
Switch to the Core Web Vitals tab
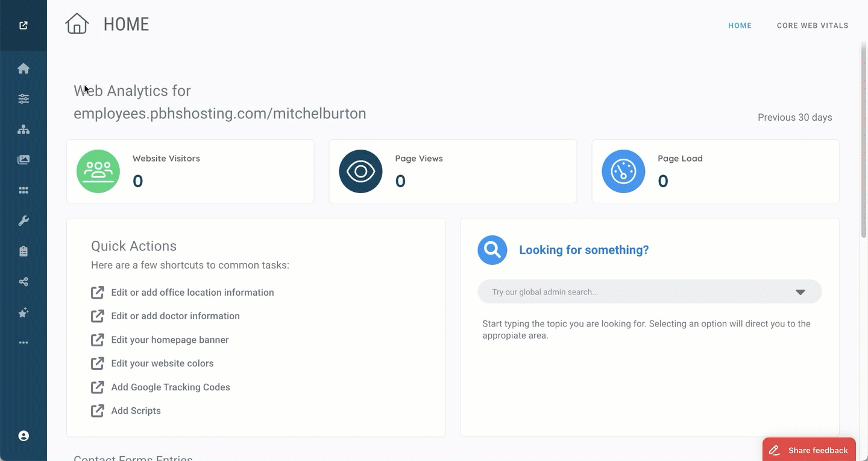click(812, 25)
